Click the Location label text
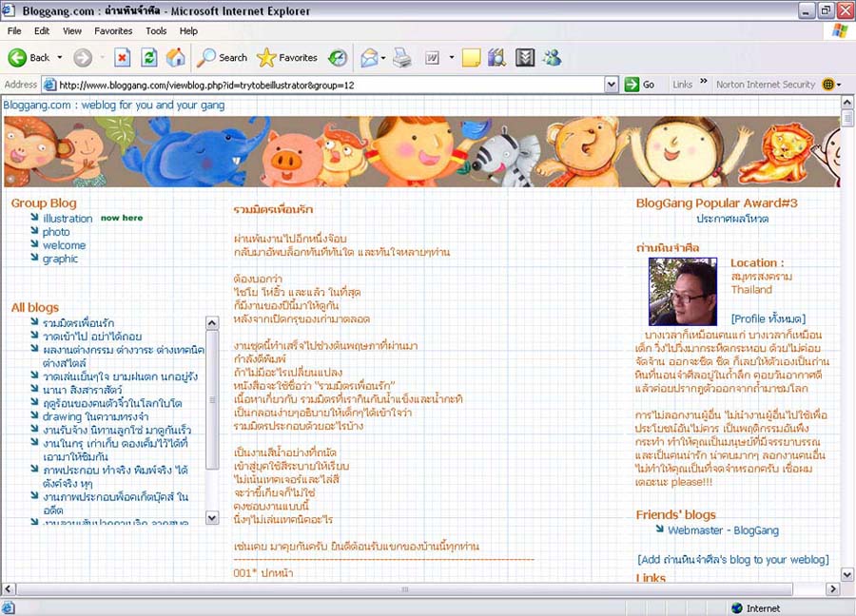 757,262
